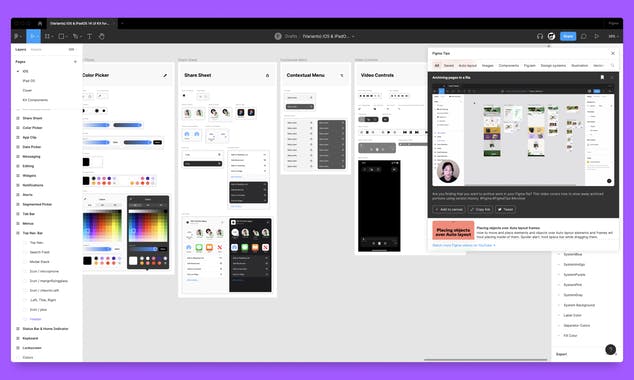This screenshot has width=634, height=380.
Task: Click Copy link button
Action: coord(480,209)
